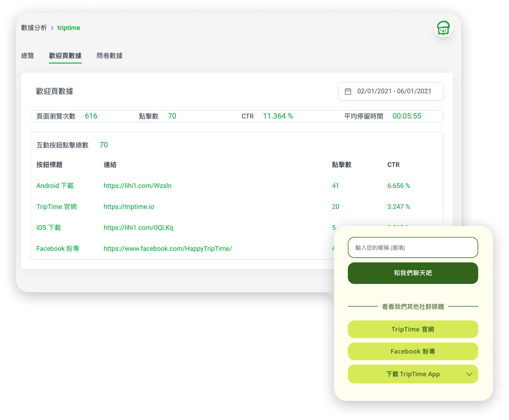This screenshot has width=509, height=420.
Task: Click the 按鈕標題 column header
Action: point(49,165)
